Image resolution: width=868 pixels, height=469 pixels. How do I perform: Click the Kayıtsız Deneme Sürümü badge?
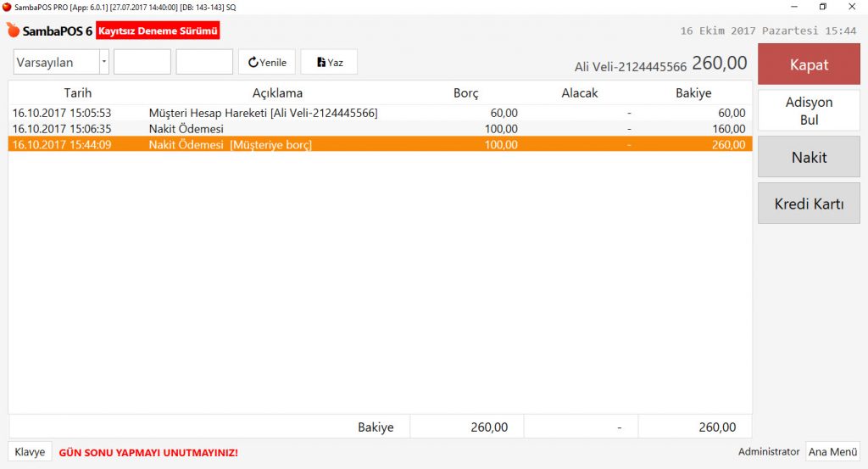pyautogui.click(x=159, y=31)
